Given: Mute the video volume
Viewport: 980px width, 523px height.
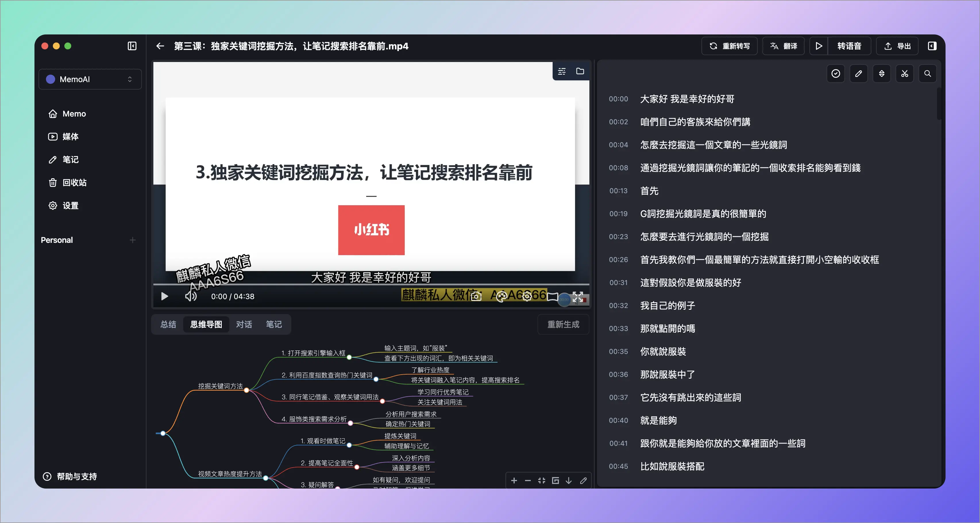Looking at the screenshot, I should tap(191, 297).
